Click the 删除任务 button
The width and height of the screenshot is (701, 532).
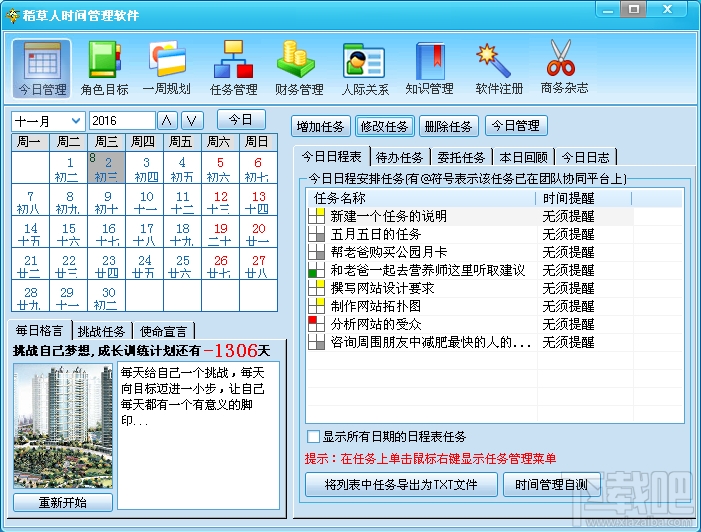(448, 127)
